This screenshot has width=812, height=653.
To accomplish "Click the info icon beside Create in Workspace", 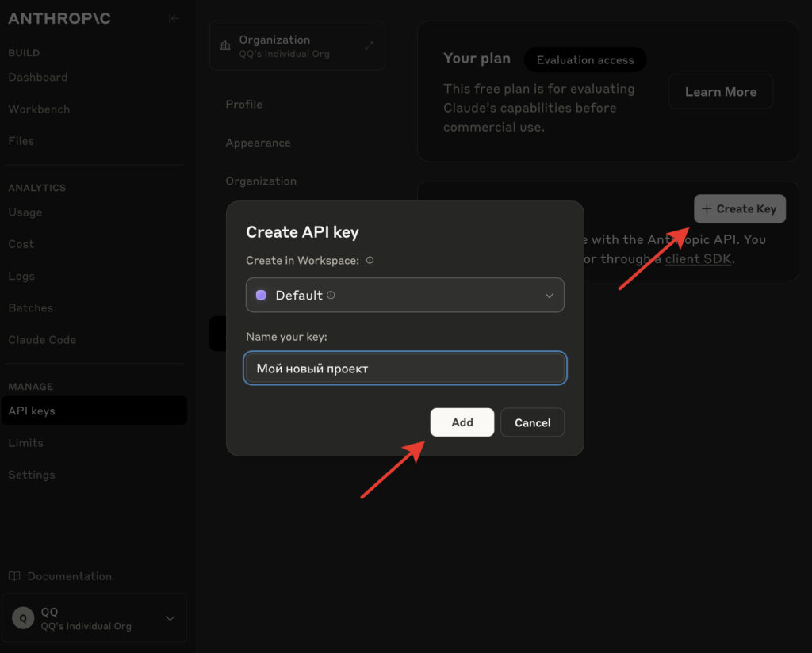I will pos(370,260).
